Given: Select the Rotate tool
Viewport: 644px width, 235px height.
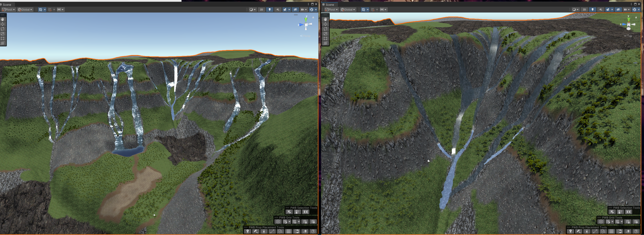Looking at the screenshot, I should tap(3, 28).
